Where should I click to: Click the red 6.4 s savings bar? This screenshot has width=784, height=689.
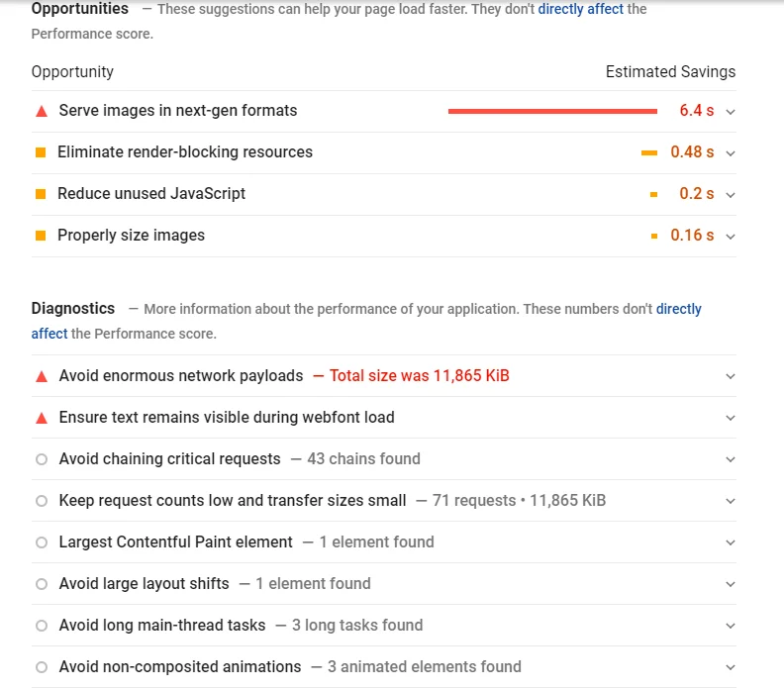pos(552,111)
